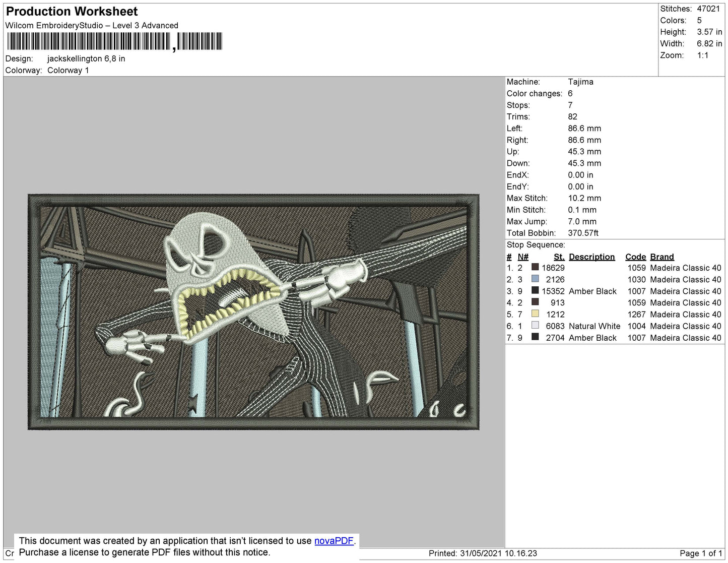Select the dark brown swatch in row 1

[x=535, y=267]
